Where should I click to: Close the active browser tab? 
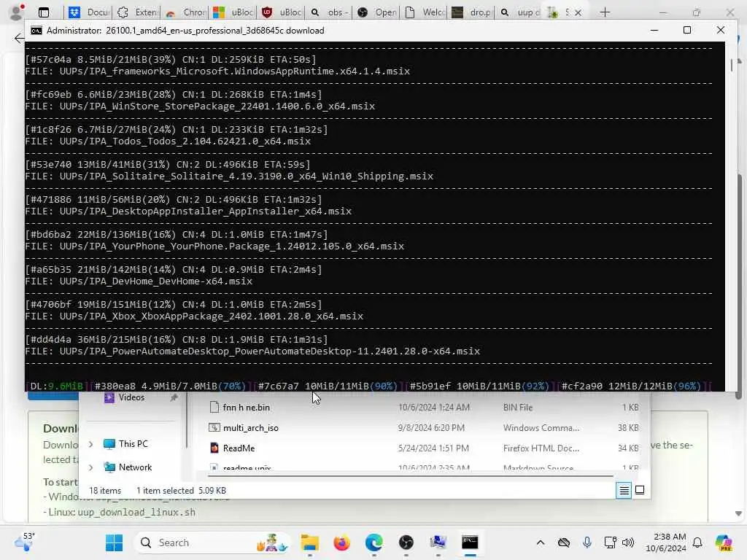coord(578,13)
